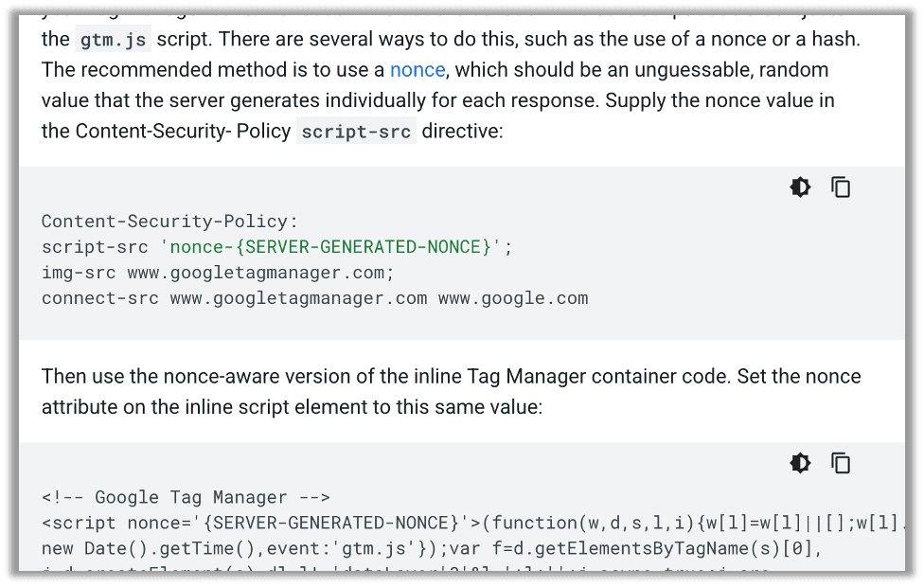Click the theme icon on the CSP code block

coord(800,187)
